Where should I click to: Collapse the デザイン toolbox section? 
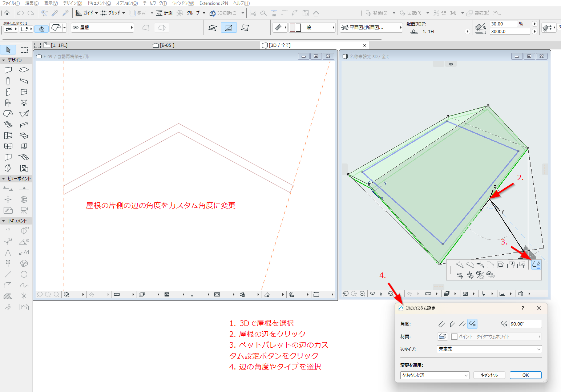[x=4, y=60]
